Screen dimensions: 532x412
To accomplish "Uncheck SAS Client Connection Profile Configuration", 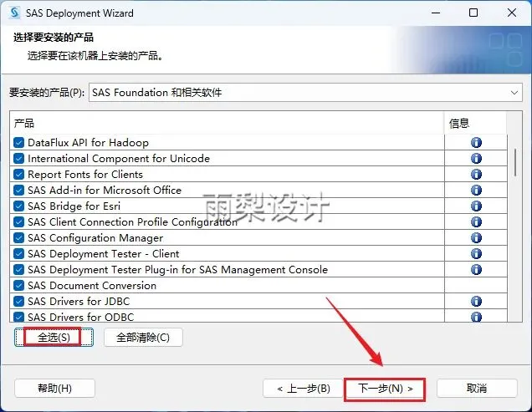I will click(x=18, y=221).
